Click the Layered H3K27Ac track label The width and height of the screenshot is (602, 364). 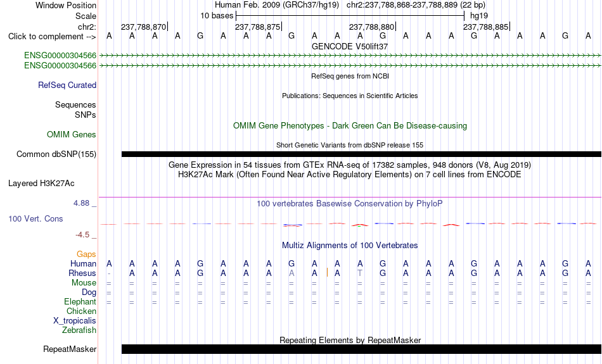point(41,184)
